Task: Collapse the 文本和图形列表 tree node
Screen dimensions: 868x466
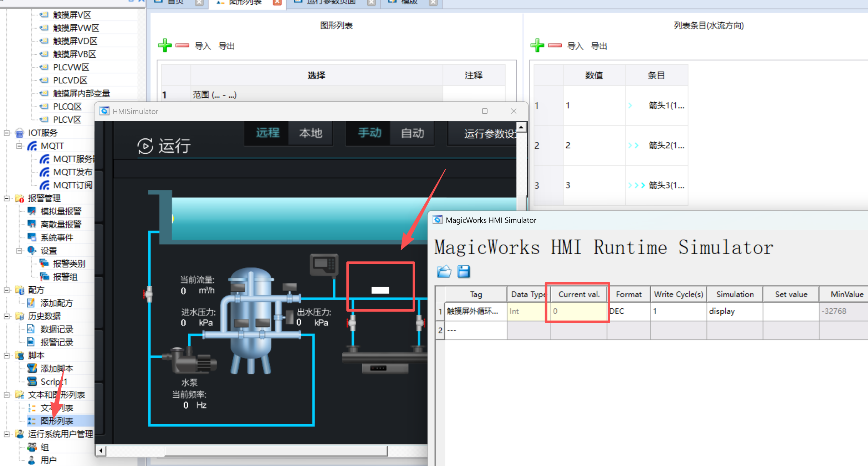Action: coord(6,395)
